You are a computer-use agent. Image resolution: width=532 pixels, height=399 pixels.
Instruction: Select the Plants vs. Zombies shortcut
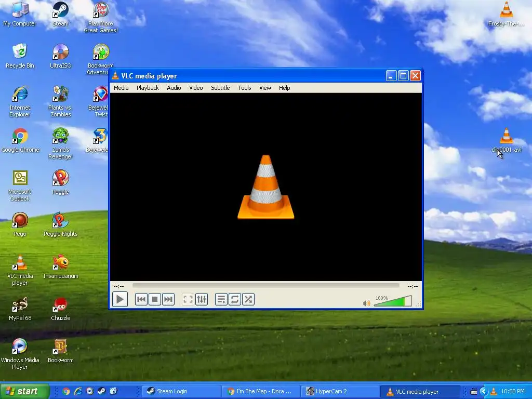(60, 101)
